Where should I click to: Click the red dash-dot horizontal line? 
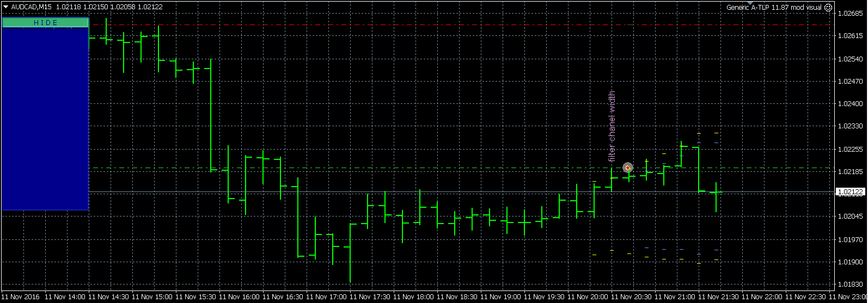tap(461, 24)
